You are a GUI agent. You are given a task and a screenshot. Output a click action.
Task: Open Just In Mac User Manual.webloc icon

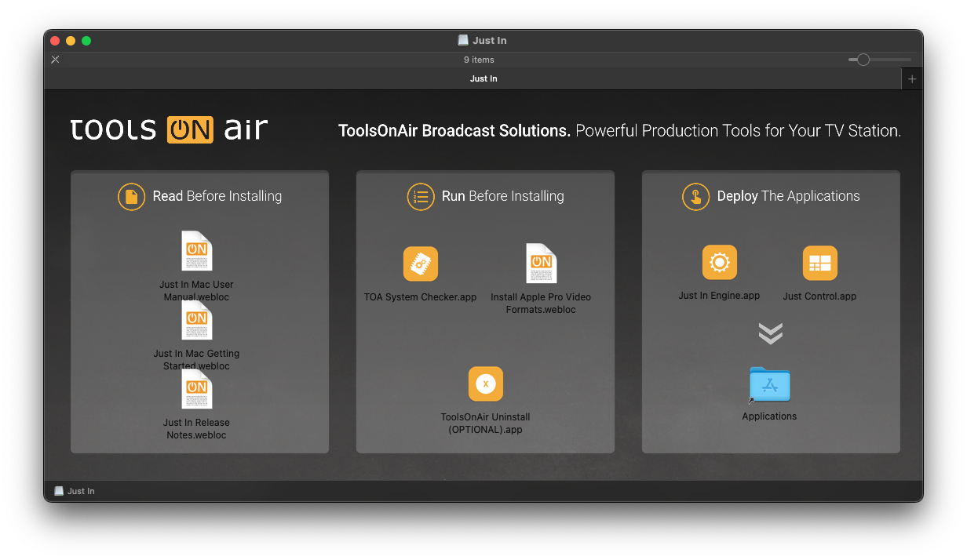[x=196, y=251]
